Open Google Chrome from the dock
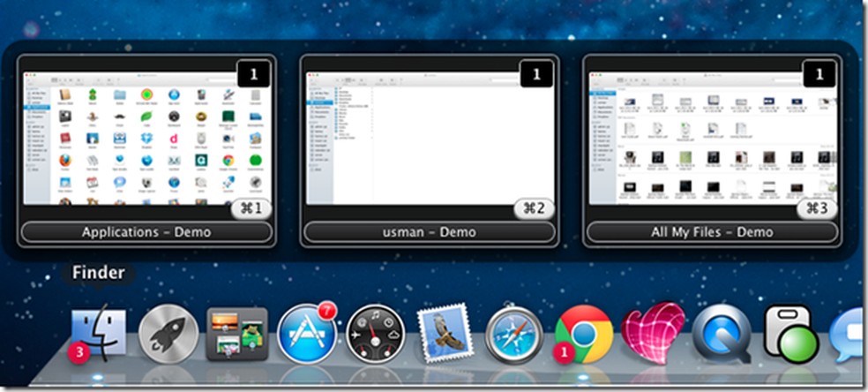This screenshot has width=868, height=392. pos(584,335)
